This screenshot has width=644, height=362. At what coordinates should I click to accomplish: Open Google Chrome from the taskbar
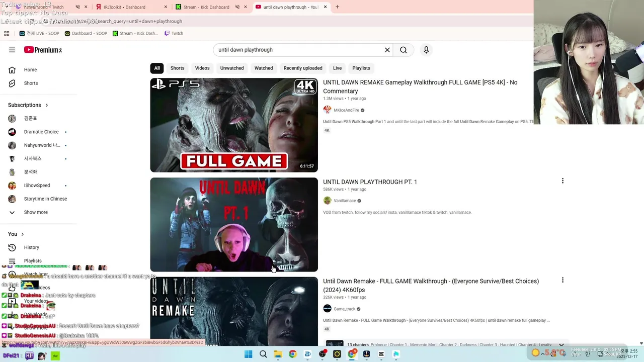click(292, 354)
